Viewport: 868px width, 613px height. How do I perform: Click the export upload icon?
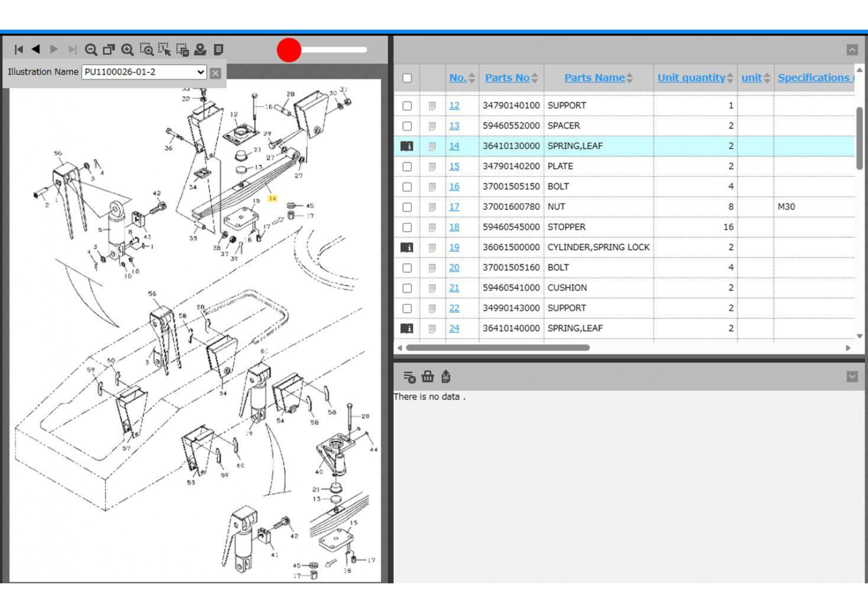pyautogui.click(x=446, y=377)
